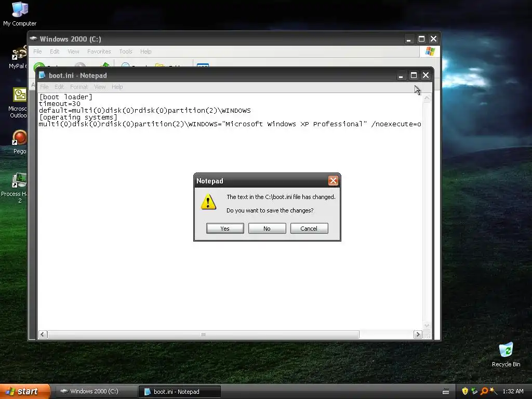
Task: Cancel the Notepad save prompt
Action: (x=309, y=229)
